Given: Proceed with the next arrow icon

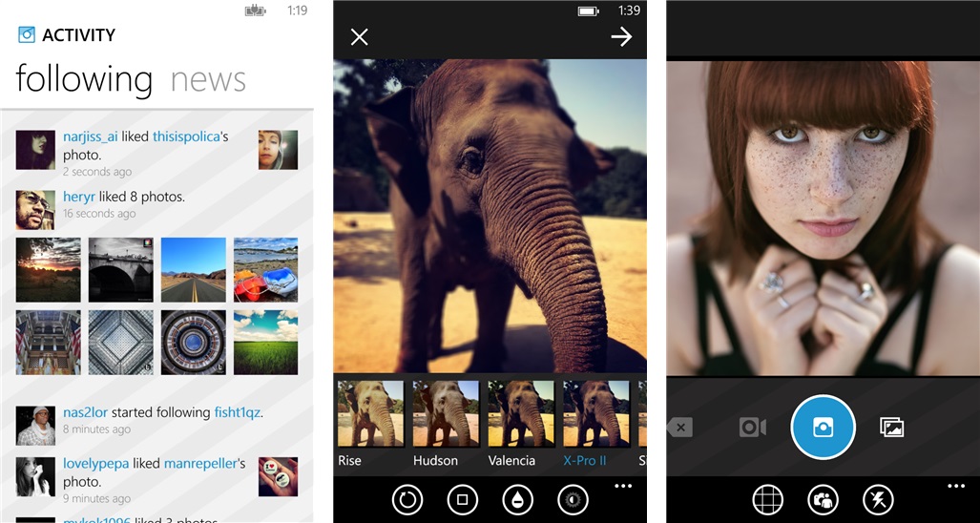Looking at the screenshot, I should click(x=621, y=37).
